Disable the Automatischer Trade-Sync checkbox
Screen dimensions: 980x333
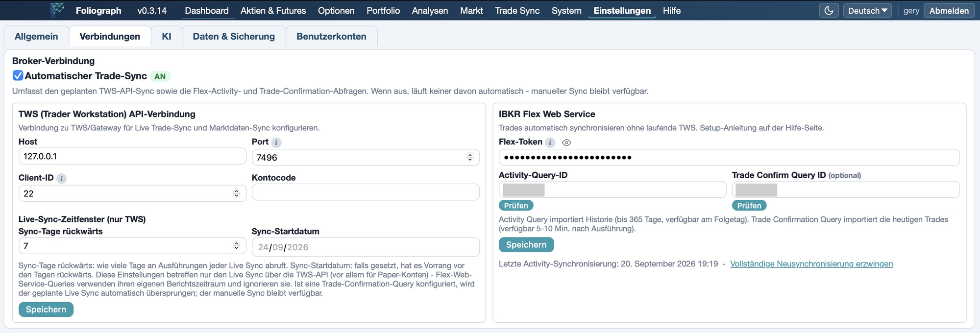point(18,75)
